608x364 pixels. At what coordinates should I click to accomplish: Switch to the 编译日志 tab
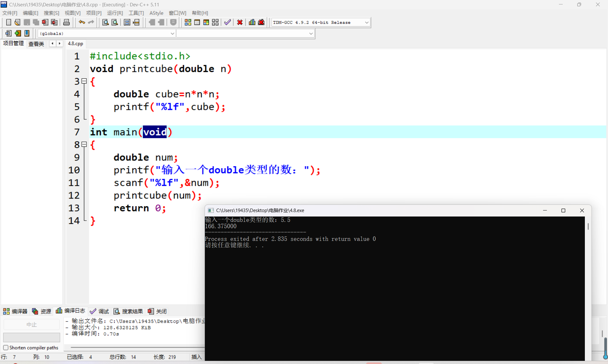(71, 311)
